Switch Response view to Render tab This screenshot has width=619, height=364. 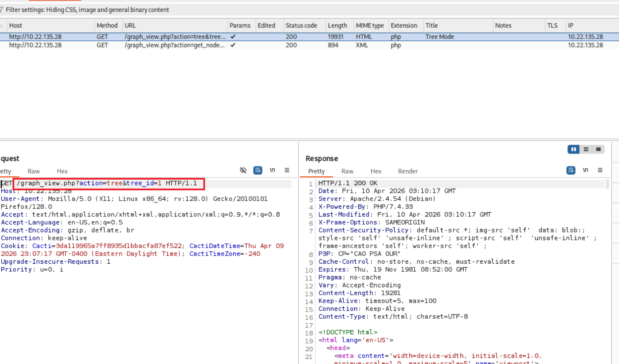click(x=408, y=171)
